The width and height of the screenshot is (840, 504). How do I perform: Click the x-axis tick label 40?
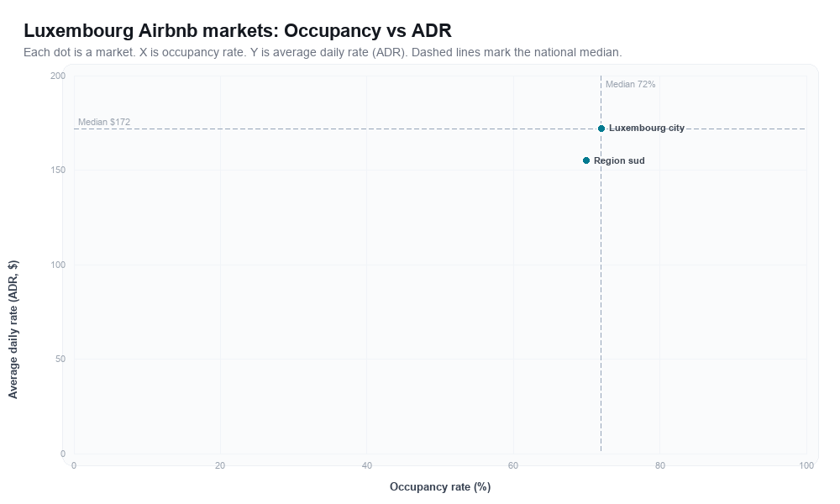tap(367, 466)
